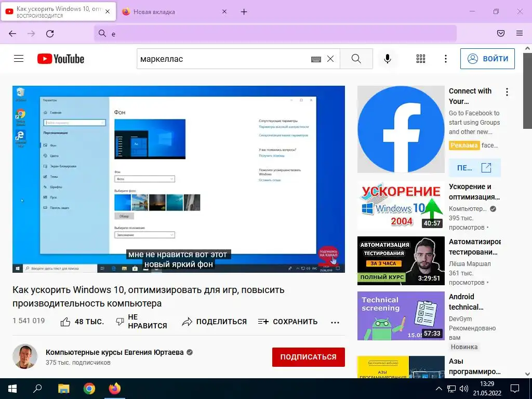Open Android technical screening video thumbnail
The width and height of the screenshot is (532, 399).
tap(401, 316)
